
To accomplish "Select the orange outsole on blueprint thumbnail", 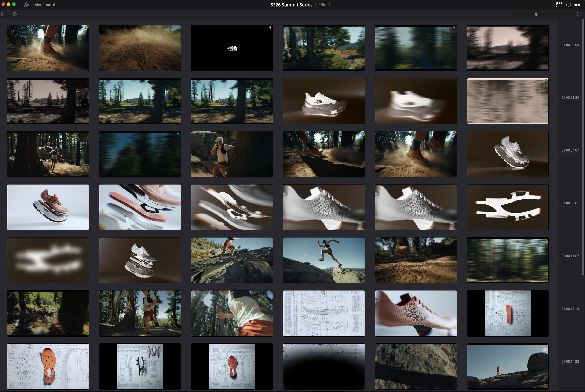I will (48, 366).
